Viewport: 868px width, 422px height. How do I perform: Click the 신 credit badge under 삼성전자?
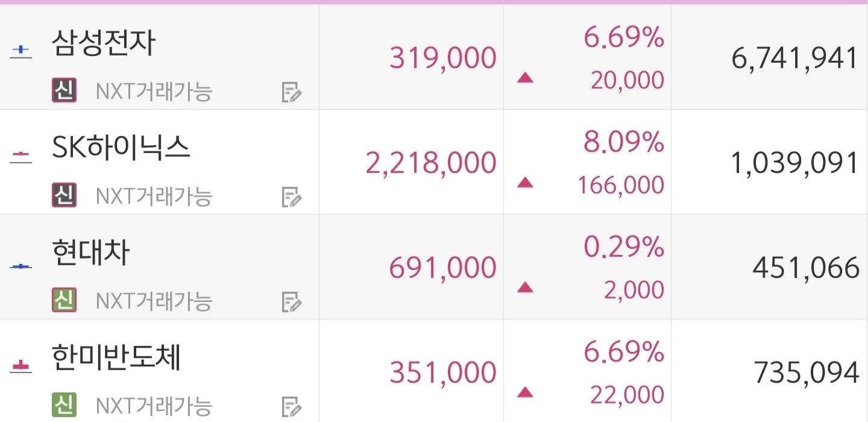click(64, 91)
